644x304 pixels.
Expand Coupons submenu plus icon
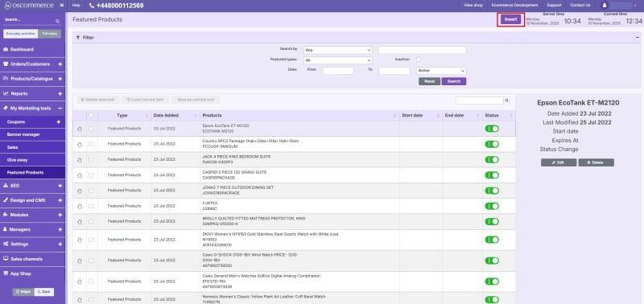pyautogui.click(x=58, y=122)
